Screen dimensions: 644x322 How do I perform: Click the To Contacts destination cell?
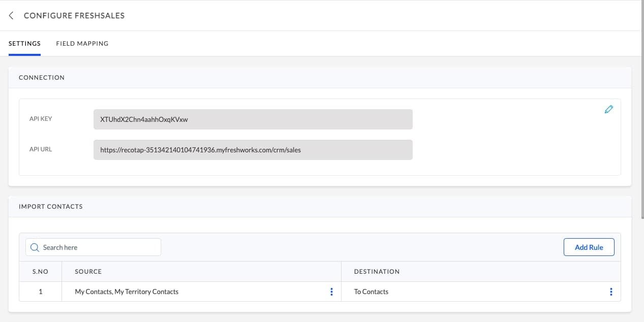(481, 292)
